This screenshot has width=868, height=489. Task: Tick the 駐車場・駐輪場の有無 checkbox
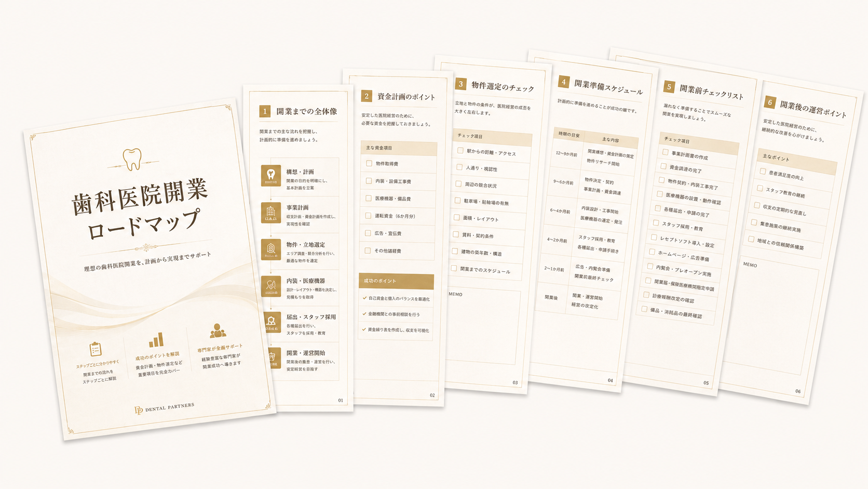[x=458, y=201]
